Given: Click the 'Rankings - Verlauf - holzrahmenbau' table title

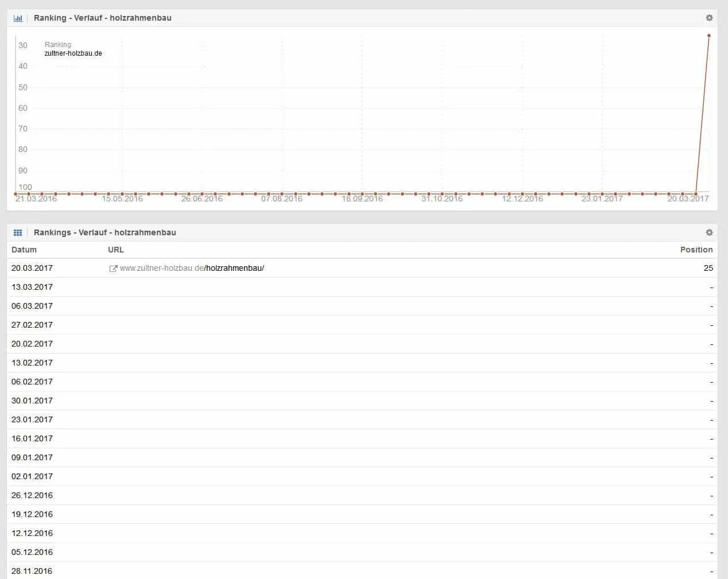Looking at the screenshot, I should point(104,232).
